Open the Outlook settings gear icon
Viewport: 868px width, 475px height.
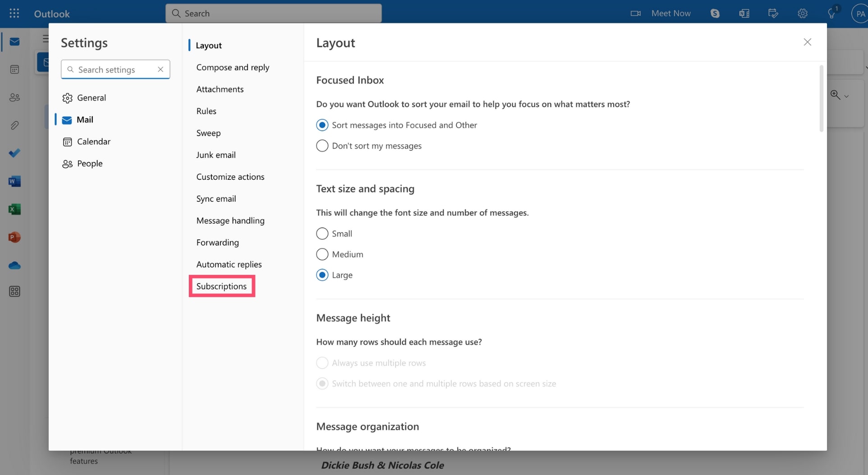tap(803, 14)
